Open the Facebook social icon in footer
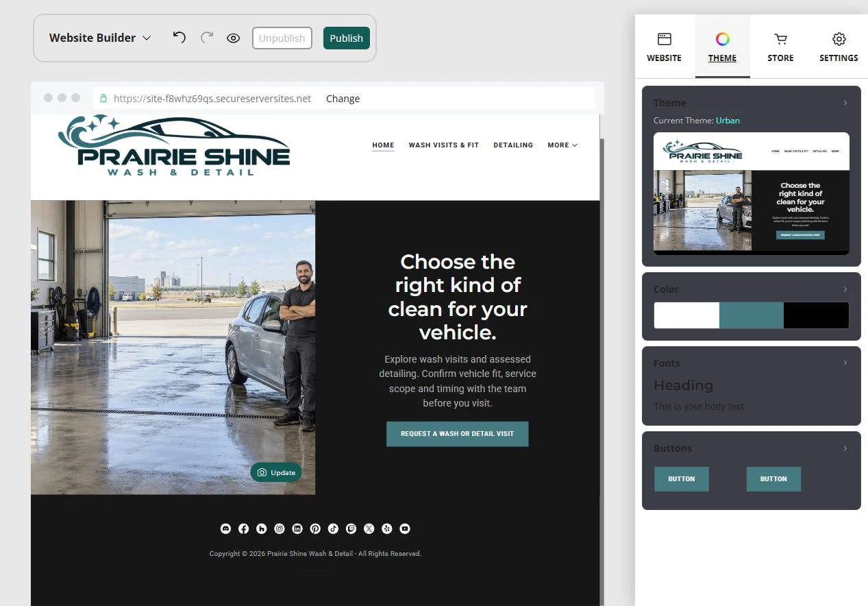The height and width of the screenshot is (606, 868). click(x=243, y=529)
